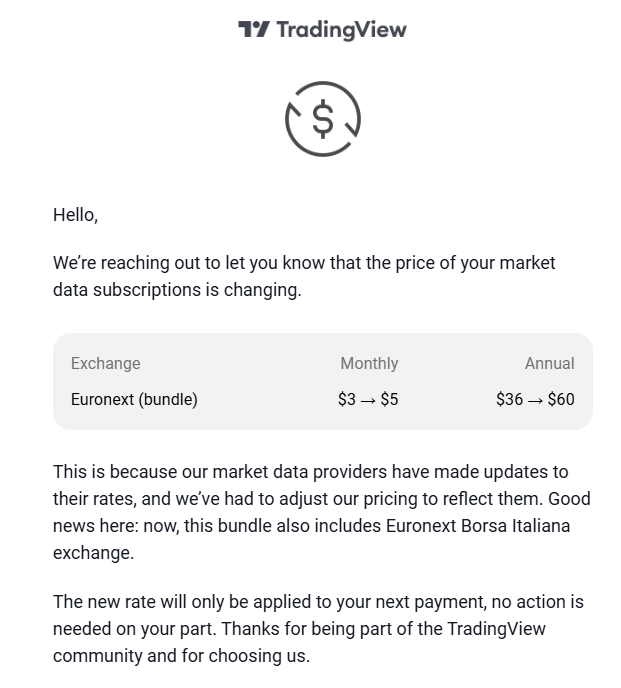
Task: Click the sentence about market data subscriptions changing
Action: [x=304, y=276]
